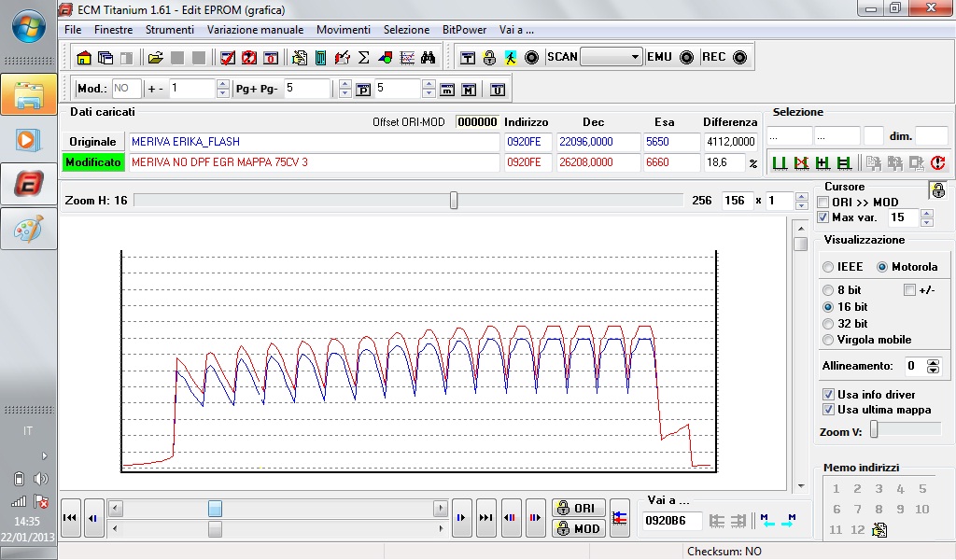Click the Zoom H slider handle
The width and height of the screenshot is (956, 560).
(x=454, y=201)
